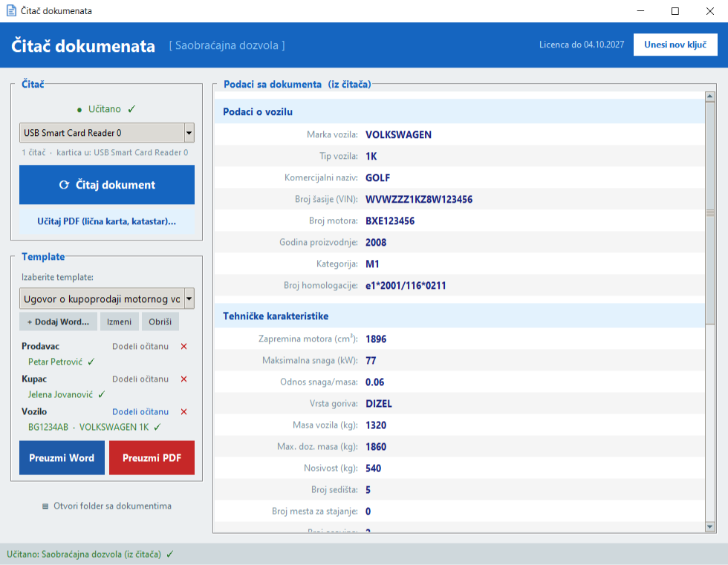Screen dimensions: 728x565
Task: Click the engine displacement 1896 value
Action: click(376, 339)
